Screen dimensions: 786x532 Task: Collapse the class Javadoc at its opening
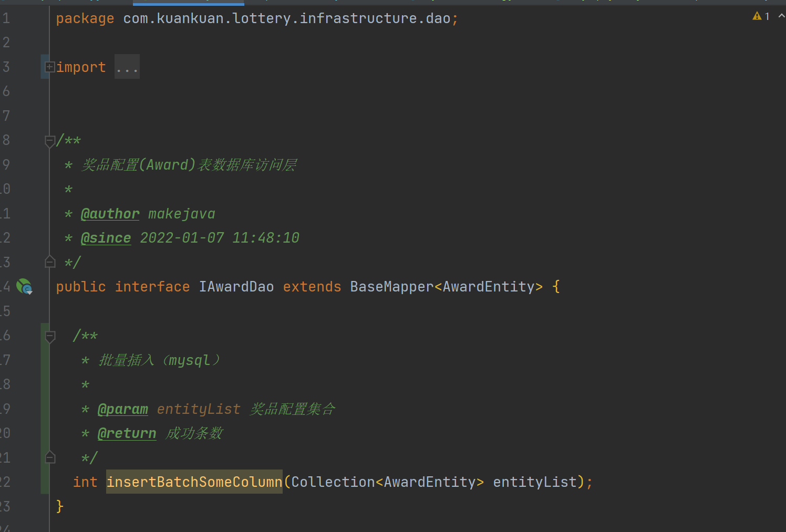pos(50,141)
